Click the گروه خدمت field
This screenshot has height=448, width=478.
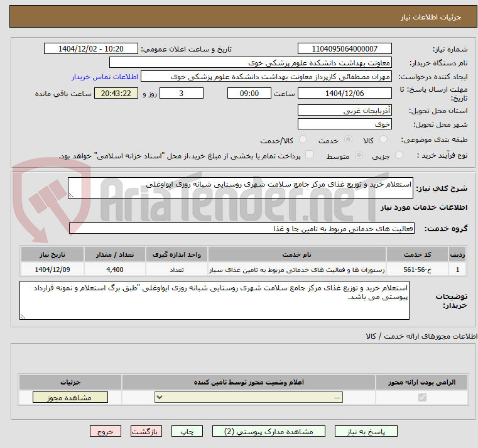241,229
